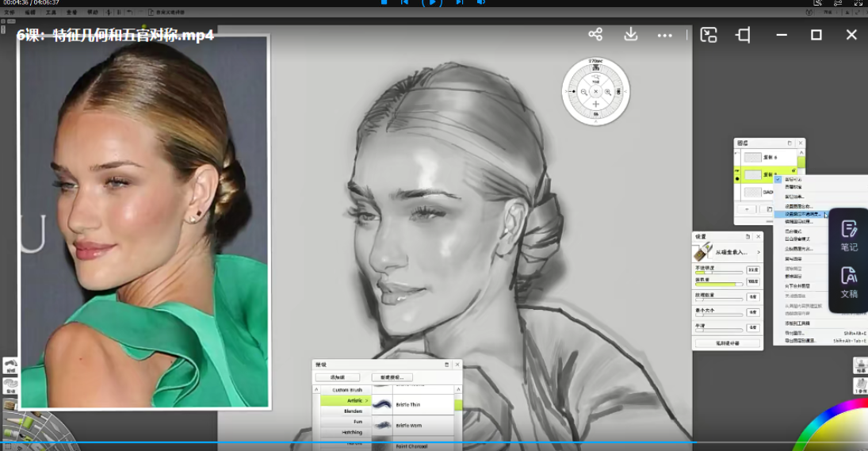Adjust the third slider in settings panel
Viewport: 868px width, 451px height.
pyautogui.click(x=718, y=300)
